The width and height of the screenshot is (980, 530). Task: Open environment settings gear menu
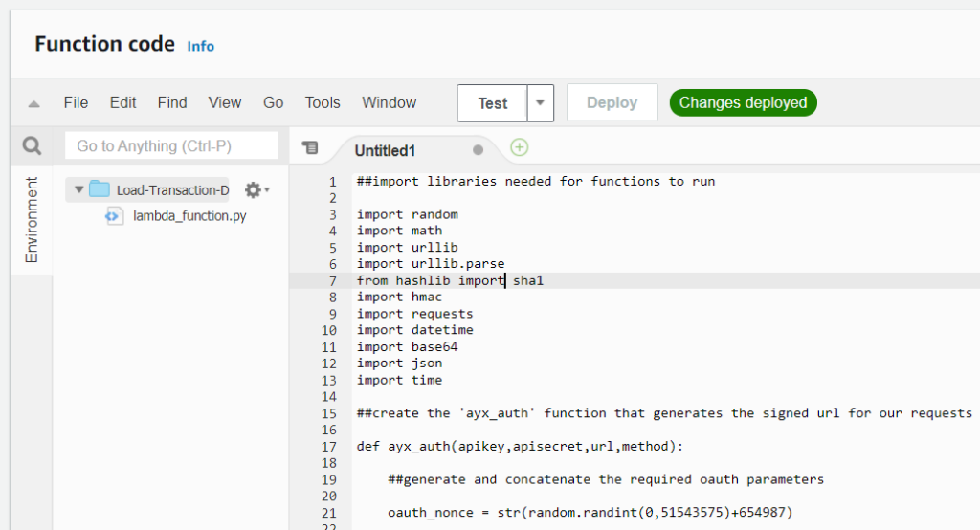click(256, 190)
